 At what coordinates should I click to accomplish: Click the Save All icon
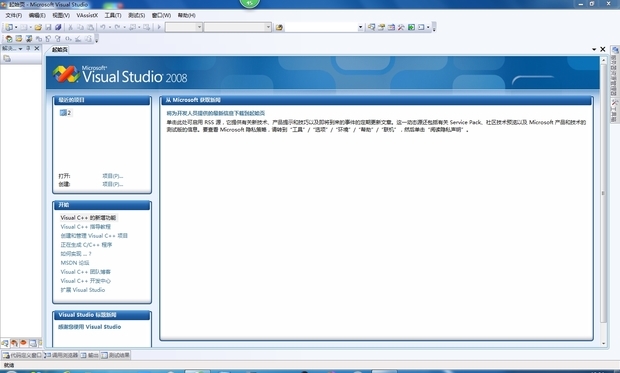pyautogui.click(x=58, y=27)
